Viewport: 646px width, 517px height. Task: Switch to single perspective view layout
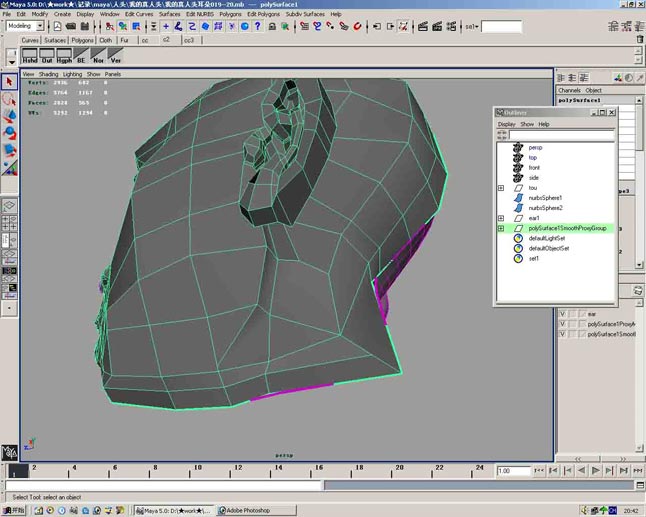click(9, 205)
